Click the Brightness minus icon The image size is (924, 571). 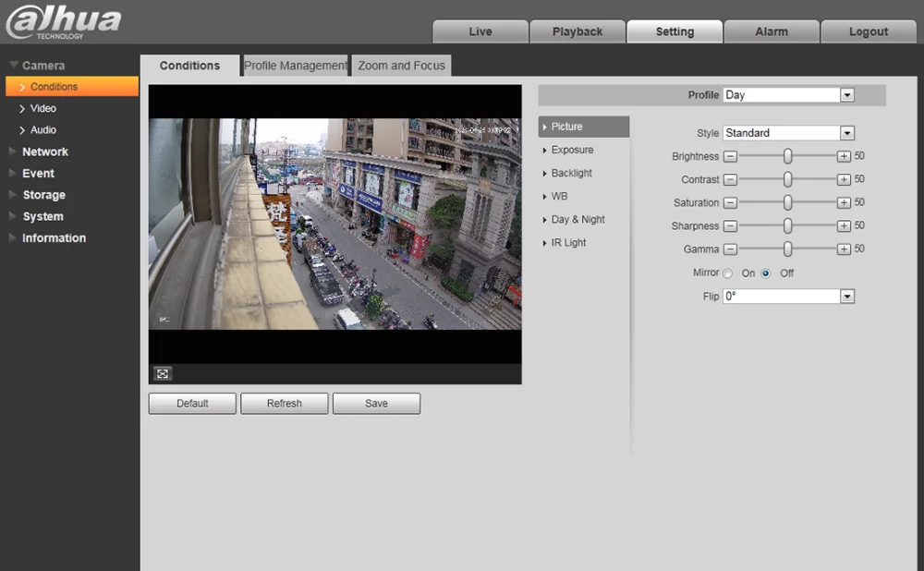pos(730,156)
